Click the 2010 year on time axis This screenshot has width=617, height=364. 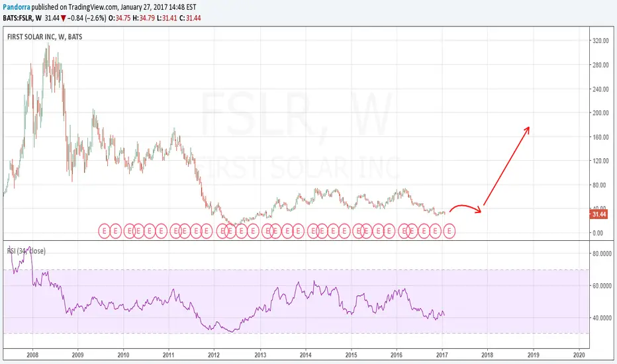tap(123, 355)
